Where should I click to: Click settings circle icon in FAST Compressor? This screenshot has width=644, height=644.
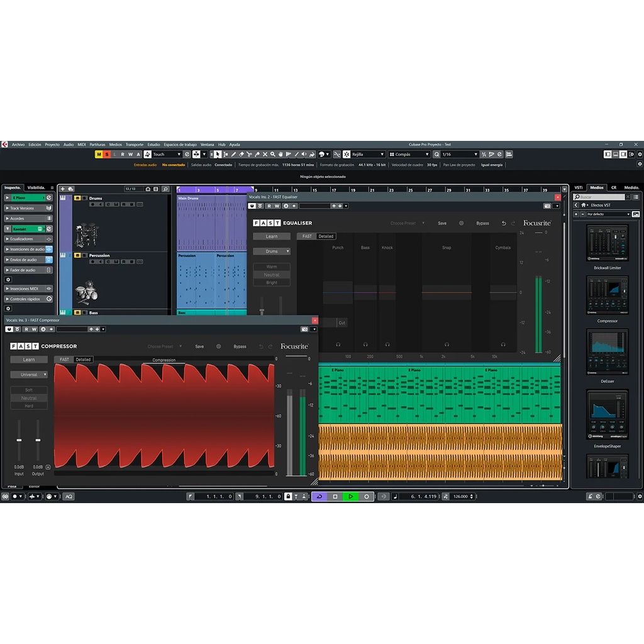coord(218,347)
